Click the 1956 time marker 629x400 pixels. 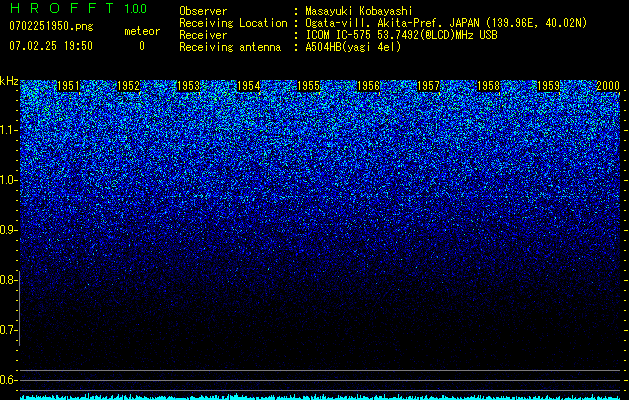click(368, 86)
